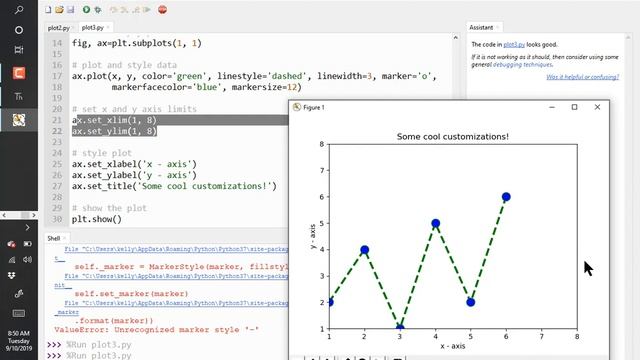Open the volume speaker tray icon

(27, 260)
